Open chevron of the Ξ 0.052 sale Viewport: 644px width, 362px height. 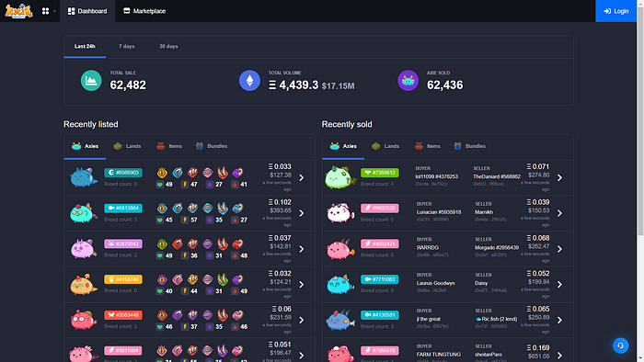(559, 285)
